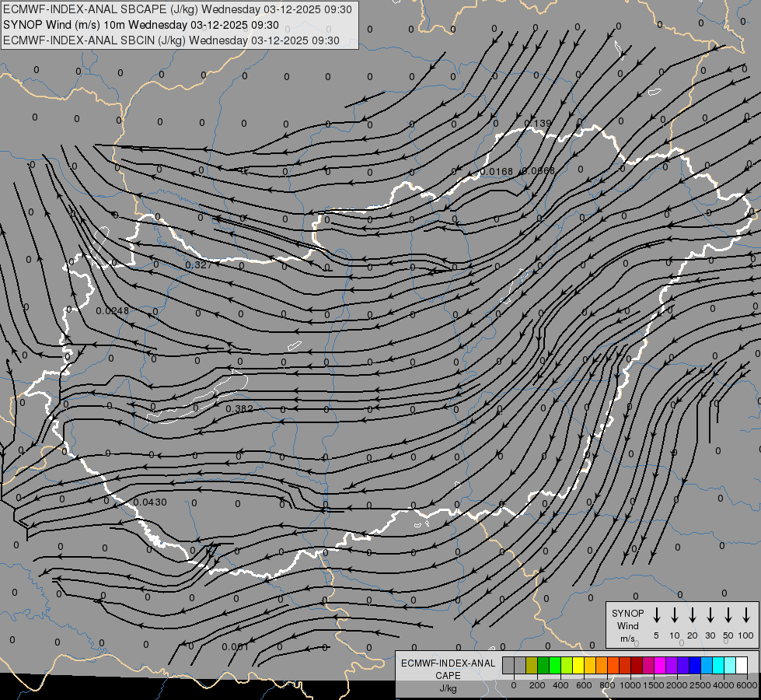Viewport: 761px width, 700px height.
Task: Pick the dark red swatch right of 1000
Action: (637, 665)
